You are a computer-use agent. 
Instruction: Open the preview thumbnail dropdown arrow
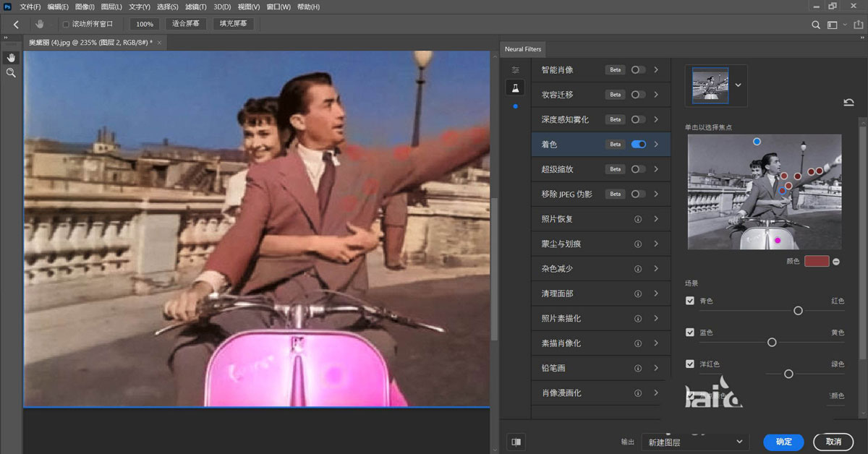[x=738, y=85]
